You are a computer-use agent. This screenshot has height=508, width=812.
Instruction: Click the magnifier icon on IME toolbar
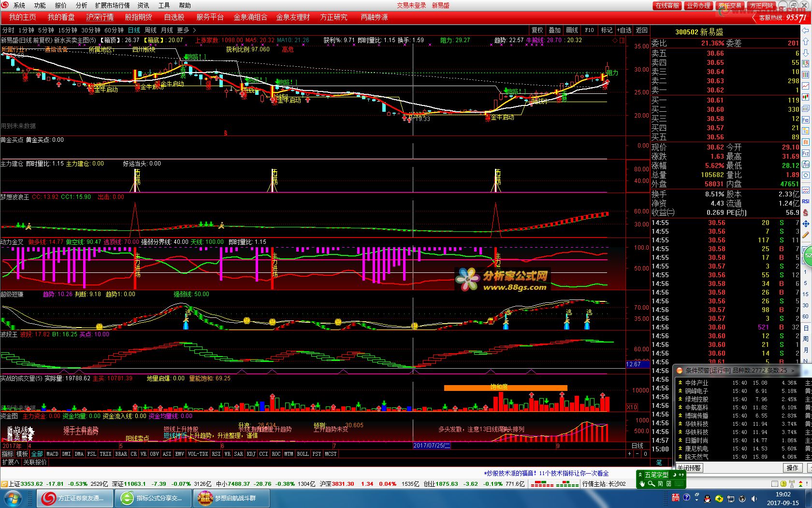651,483
